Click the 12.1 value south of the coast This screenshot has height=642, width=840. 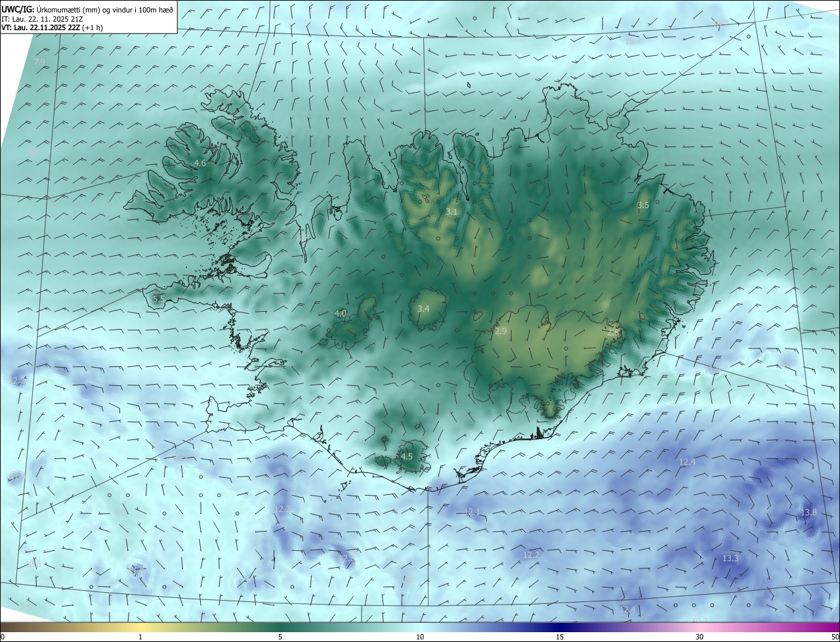472,512
